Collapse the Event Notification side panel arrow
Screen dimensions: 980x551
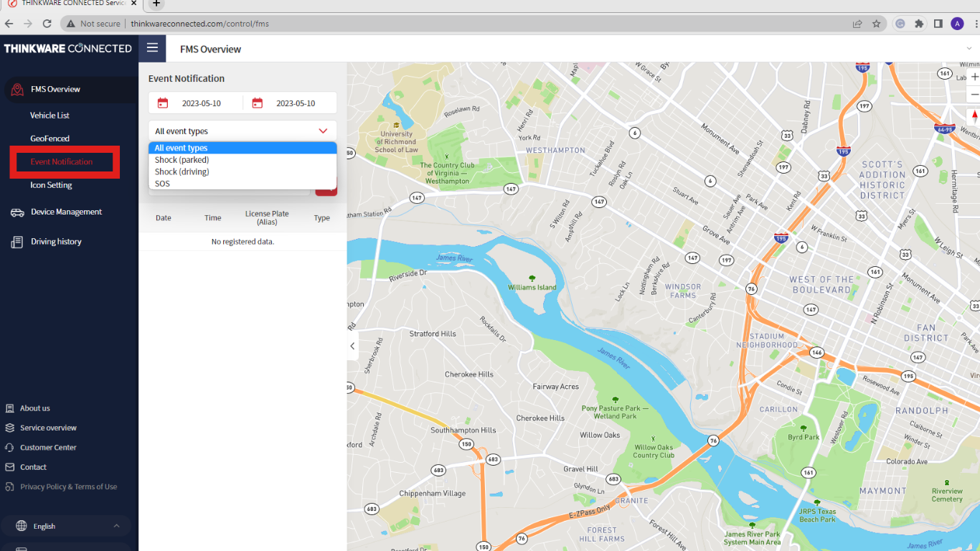tap(352, 346)
